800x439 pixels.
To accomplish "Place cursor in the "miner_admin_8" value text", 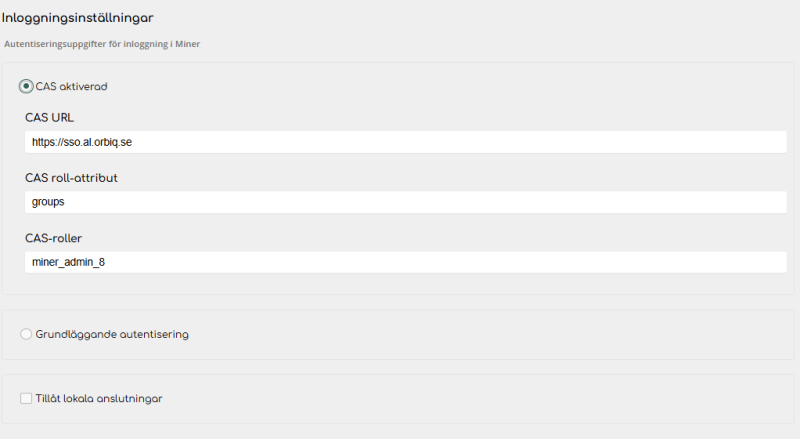I will tap(68, 262).
